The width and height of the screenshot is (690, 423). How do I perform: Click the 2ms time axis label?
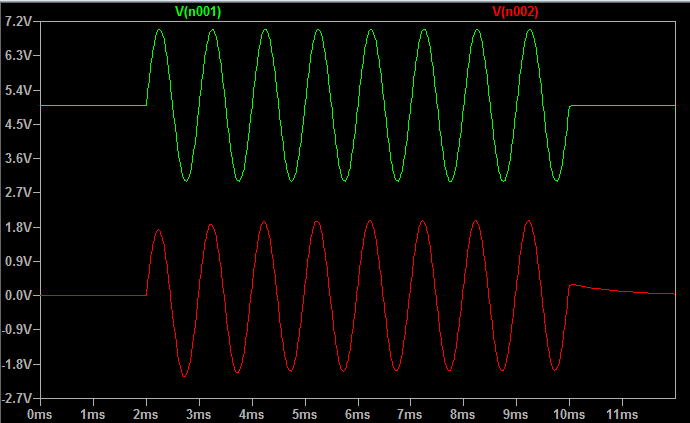tap(146, 413)
